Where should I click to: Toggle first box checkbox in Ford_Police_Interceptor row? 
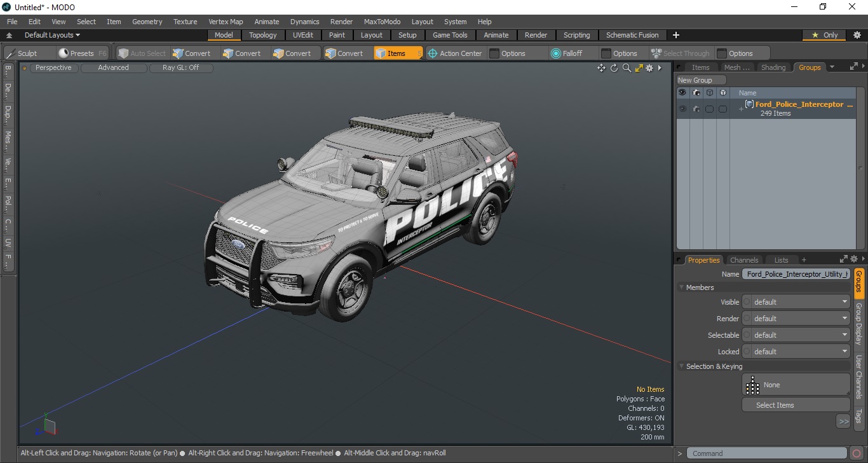pyautogui.click(x=709, y=109)
